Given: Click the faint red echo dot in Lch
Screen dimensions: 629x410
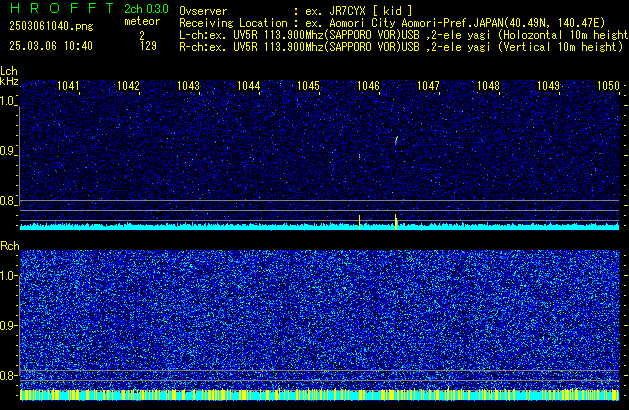Looking at the screenshot, I should [359, 156].
